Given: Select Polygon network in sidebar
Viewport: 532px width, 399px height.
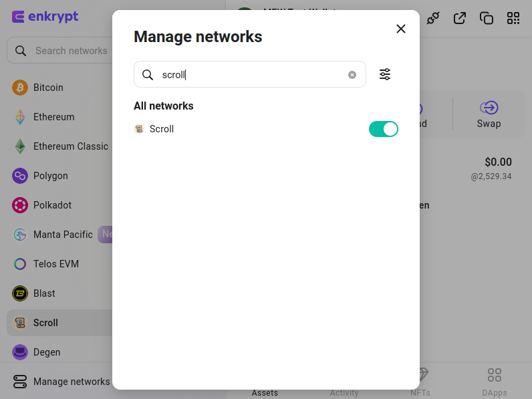Looking at the screenshot, I should (59, 176).
